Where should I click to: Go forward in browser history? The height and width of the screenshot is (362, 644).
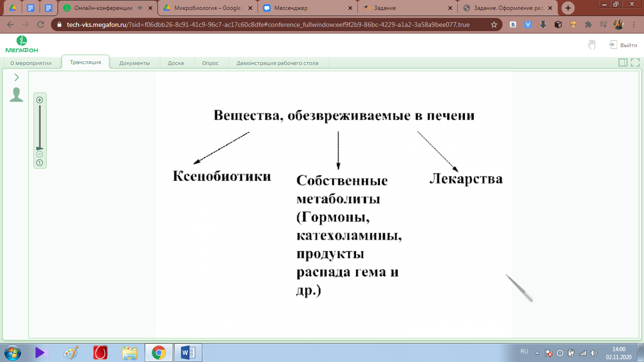point(25,25)
